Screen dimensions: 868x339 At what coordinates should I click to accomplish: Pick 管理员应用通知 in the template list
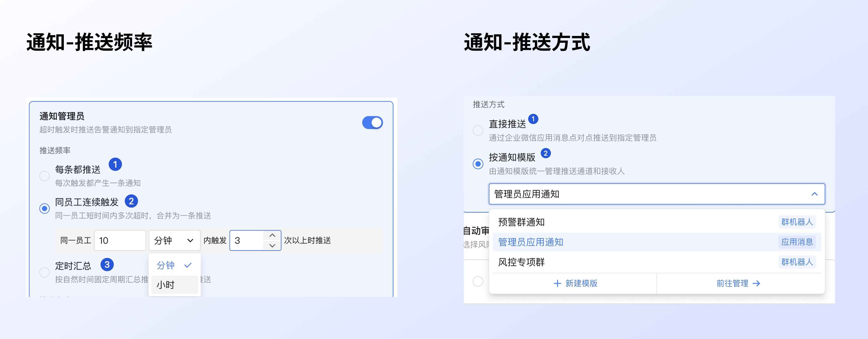click(657, 242)
